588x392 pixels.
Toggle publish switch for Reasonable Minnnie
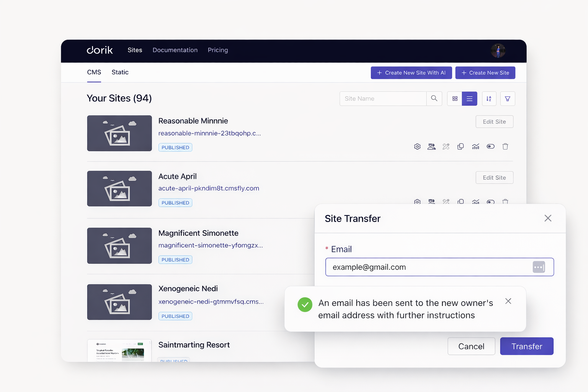coord(490,147)
